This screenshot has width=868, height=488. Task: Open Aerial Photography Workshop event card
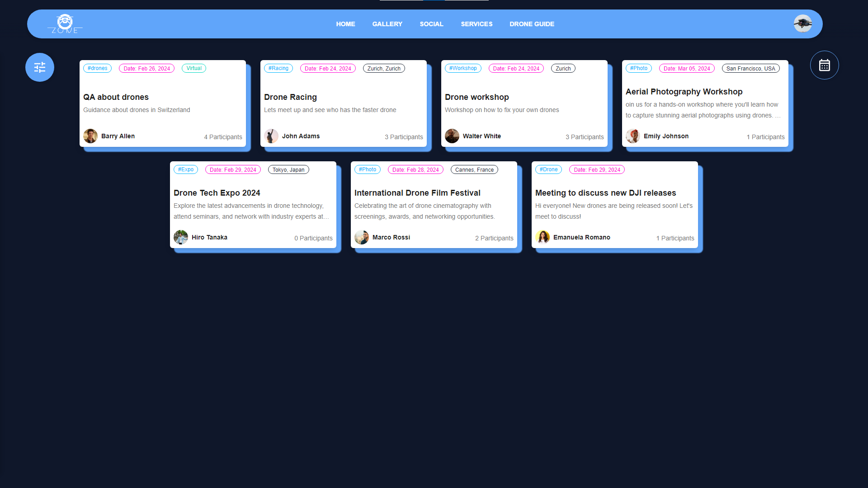click(684, 92)
